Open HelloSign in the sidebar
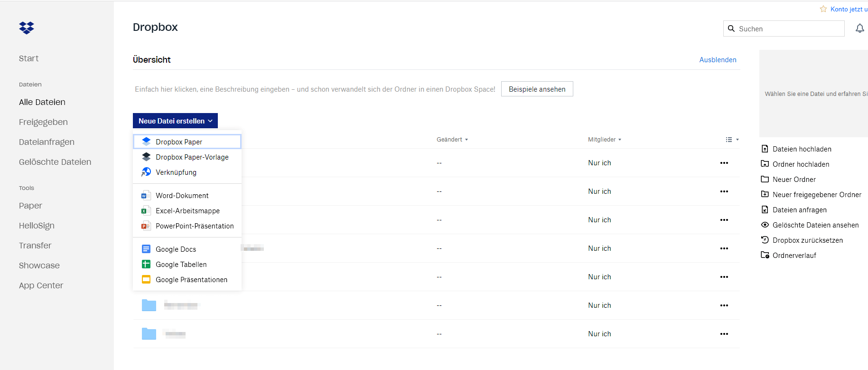The image size is (868, 370). click(37, 225)
